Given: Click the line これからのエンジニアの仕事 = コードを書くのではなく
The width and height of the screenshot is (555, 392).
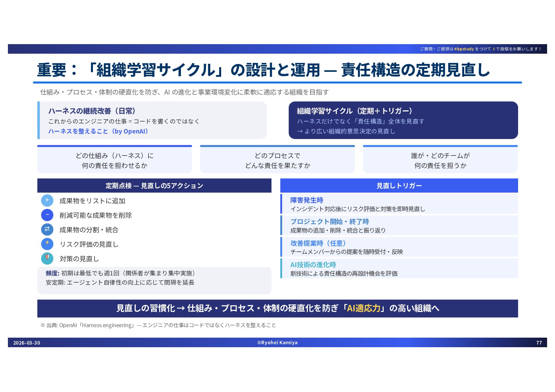Looking at the screenshot, I should [x=124, y=121].
